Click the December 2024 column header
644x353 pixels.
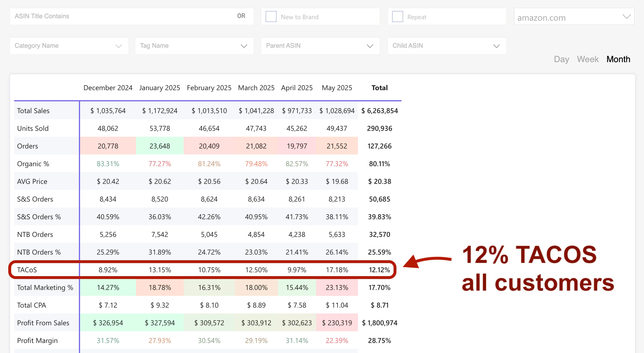108,88
